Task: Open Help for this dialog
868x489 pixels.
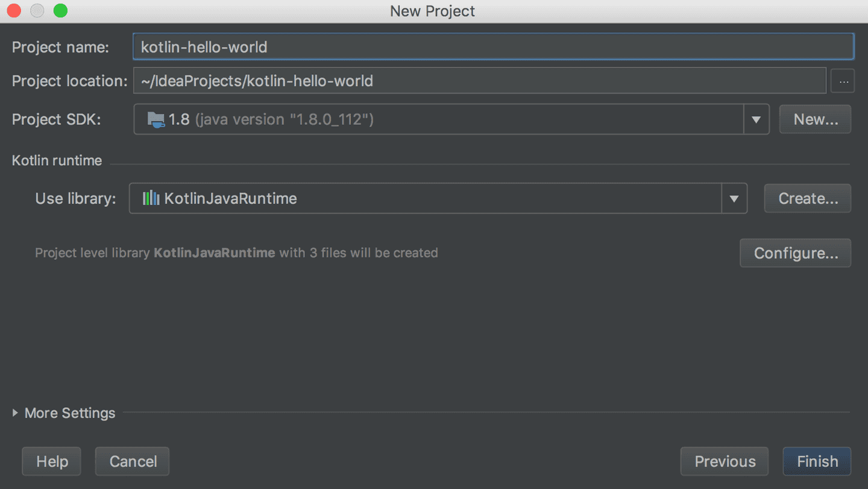Action: click(x=51, y=461)
